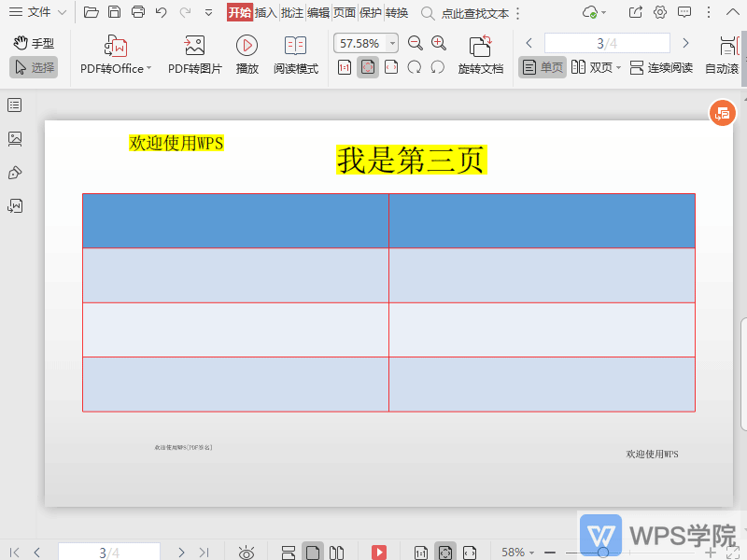The height and width of the screenshot is (560, 747).
Task: Click the print icon in title bar
Action: tap(138, 12)
